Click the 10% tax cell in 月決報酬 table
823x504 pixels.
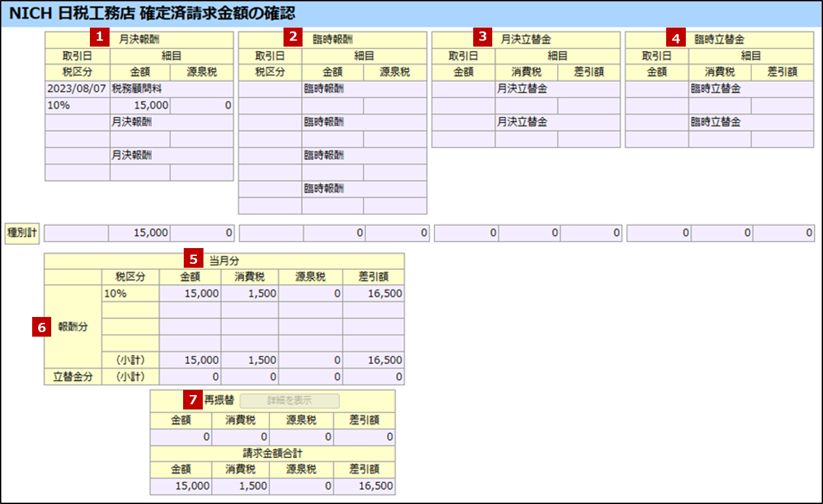[77, 105]
